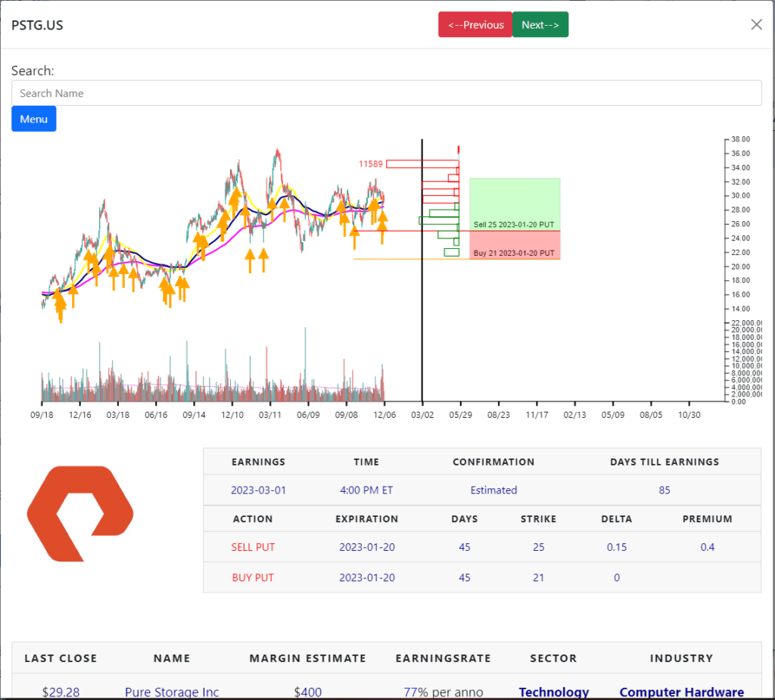Go to the previous stock
The height and width of the screenshot is (700, 775).
point(475,25)
